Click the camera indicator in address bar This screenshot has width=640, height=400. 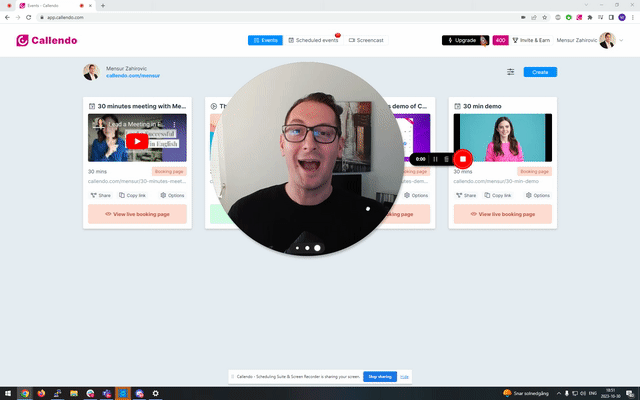pyautogui.click(x=523, y=17)
